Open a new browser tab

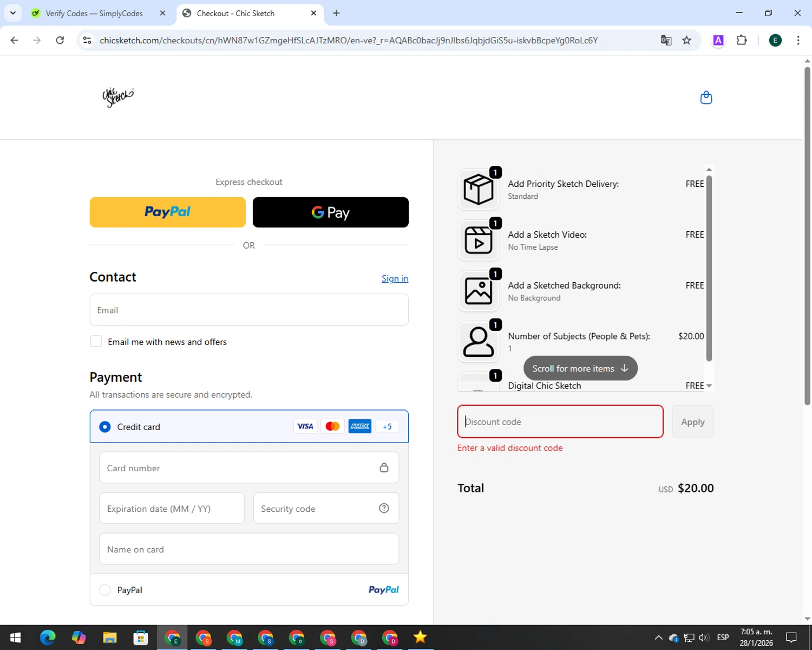click(x=337, y=13)
